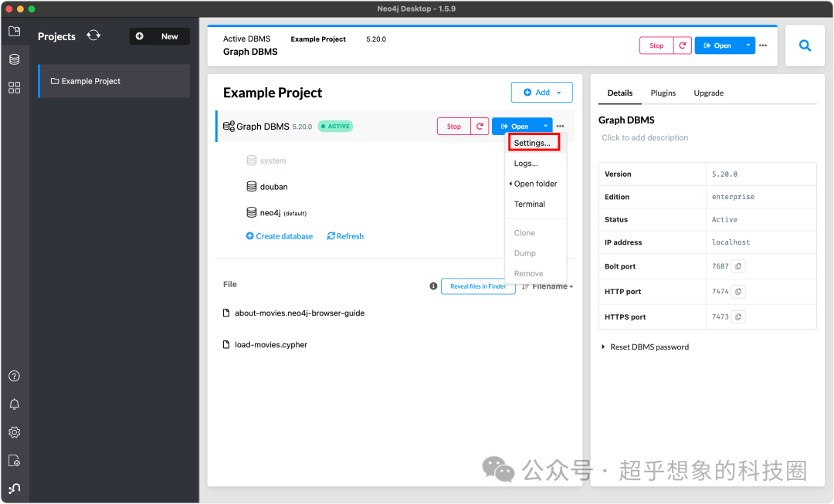Click Reveal files in Finder

pos(478,286)
